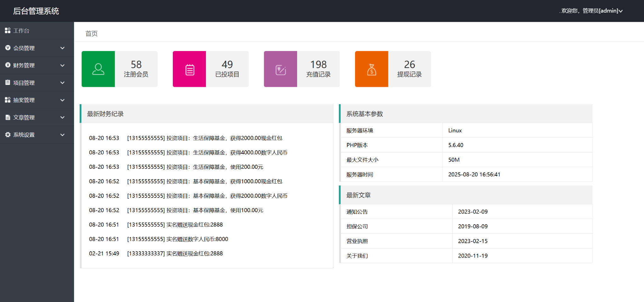
Task: Click the 198 充值记录 count
Action: pyautogui.click(x=318, y=65)
